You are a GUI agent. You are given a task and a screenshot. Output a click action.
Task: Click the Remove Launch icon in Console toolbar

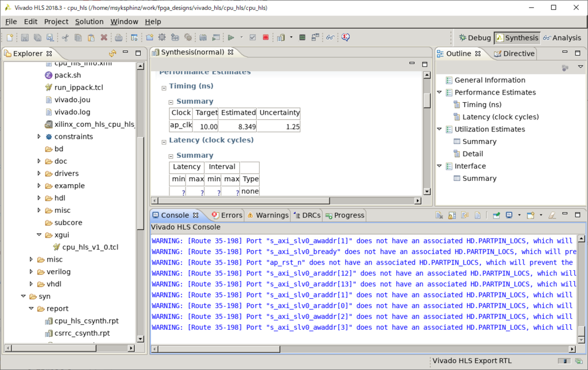(x=439, y=215)
